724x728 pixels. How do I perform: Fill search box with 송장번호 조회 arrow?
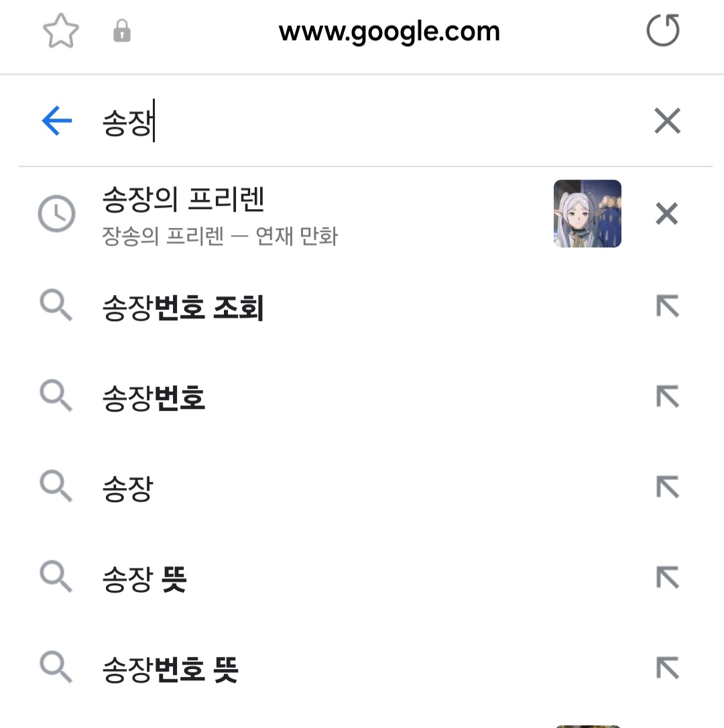pos(667,306)
